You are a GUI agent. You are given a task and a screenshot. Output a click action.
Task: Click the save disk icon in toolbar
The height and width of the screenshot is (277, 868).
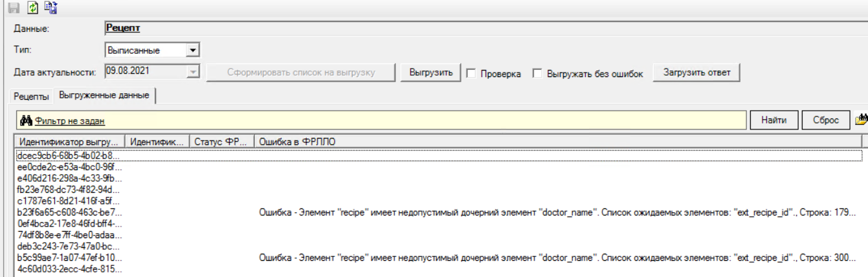pyautogui.click(x=13, y=8)
